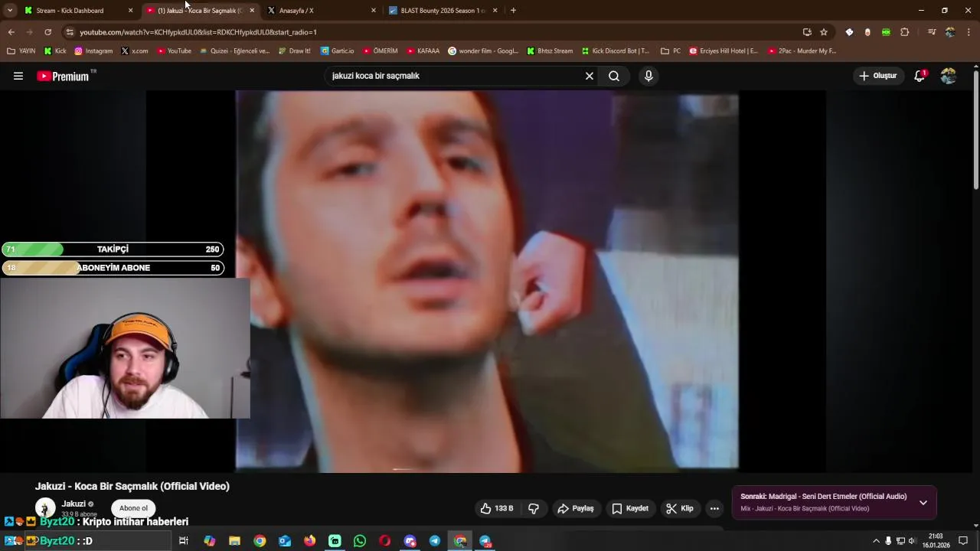
Task: Clear the YouTube search query
Action: tap(590, 76)
